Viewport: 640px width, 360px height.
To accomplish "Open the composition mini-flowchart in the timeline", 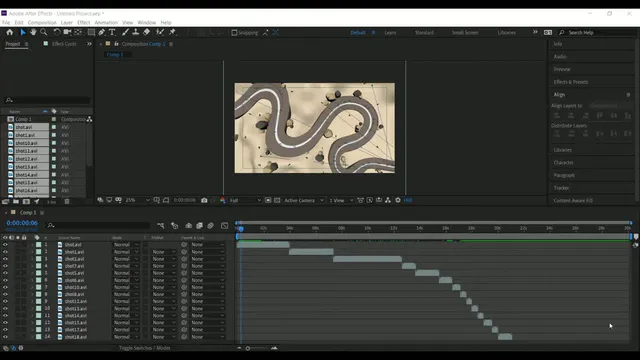I will [161, 225].
